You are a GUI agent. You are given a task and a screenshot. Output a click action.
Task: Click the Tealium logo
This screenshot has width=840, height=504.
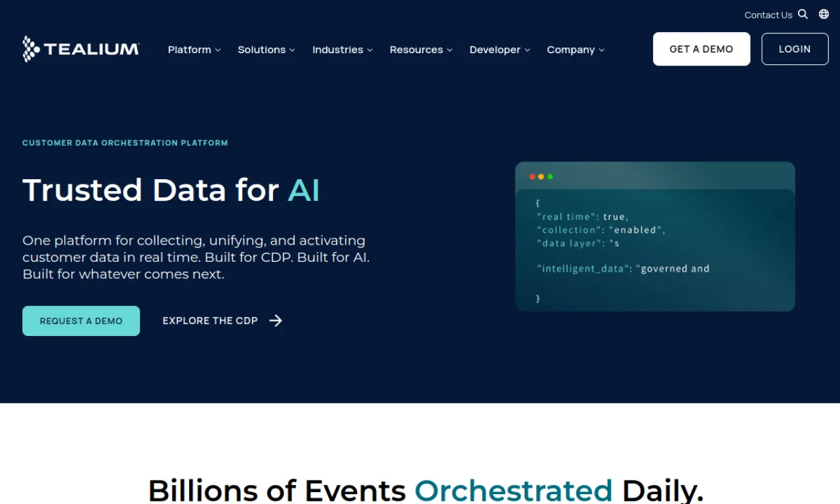pos(81,49)
